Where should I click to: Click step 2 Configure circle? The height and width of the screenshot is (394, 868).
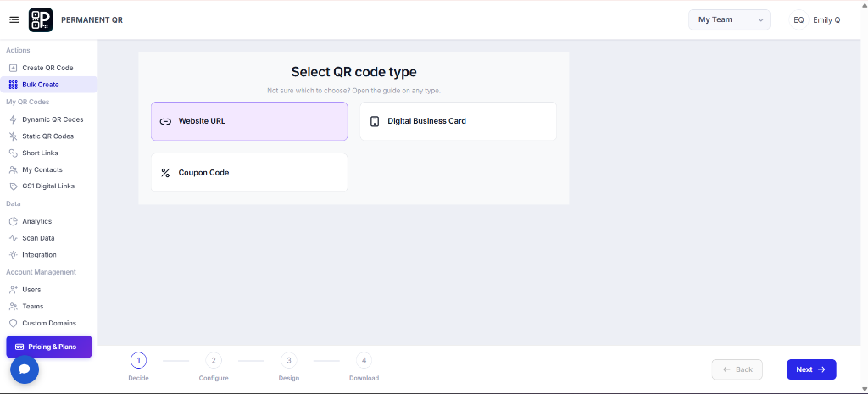coord(214,361)
